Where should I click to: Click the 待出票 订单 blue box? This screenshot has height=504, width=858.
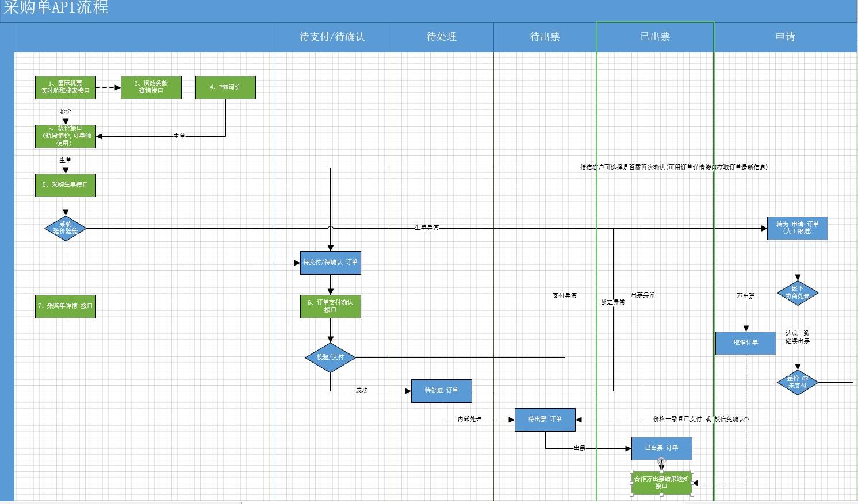pyautogui.click(x=545, y=420)
